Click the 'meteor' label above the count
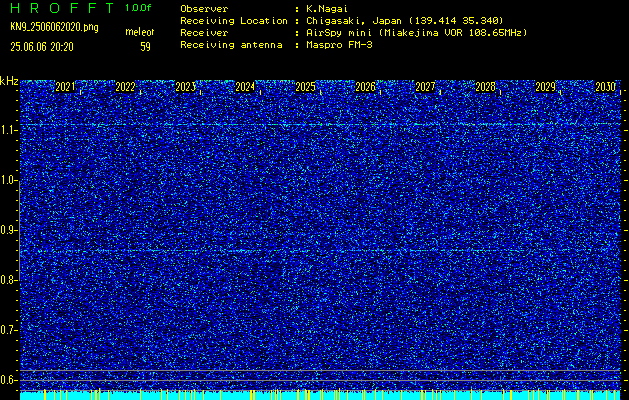629x400 pixels. pos(139,32)
